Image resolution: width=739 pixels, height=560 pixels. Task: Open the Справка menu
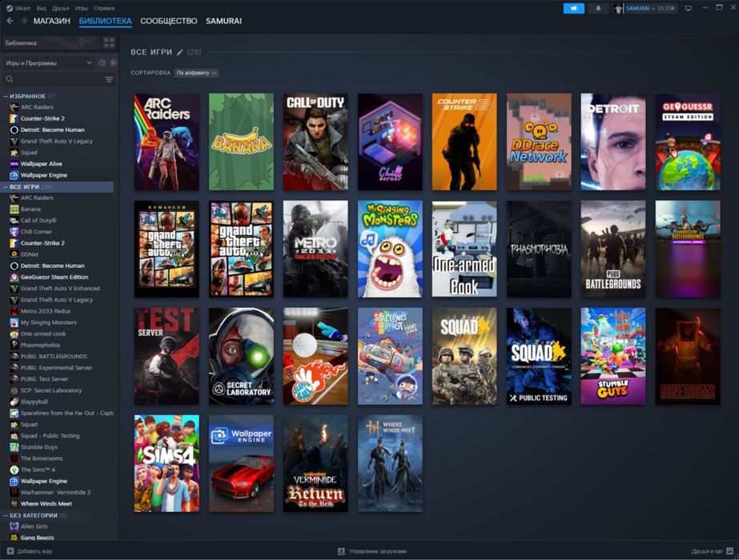104,8
